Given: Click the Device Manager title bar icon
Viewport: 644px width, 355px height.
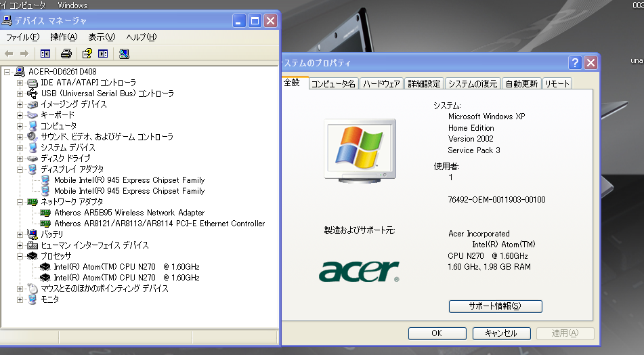Looking at the screenshot, I should pos(7,20).
